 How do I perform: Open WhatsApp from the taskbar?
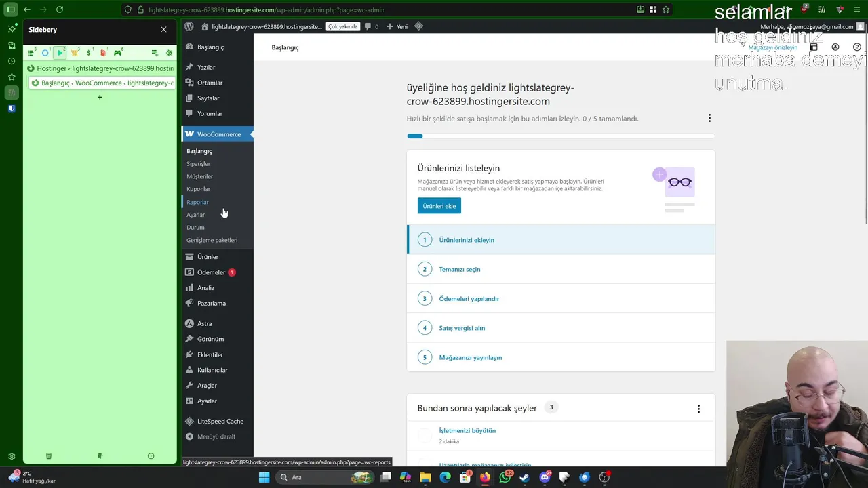(x=505, y=477)
